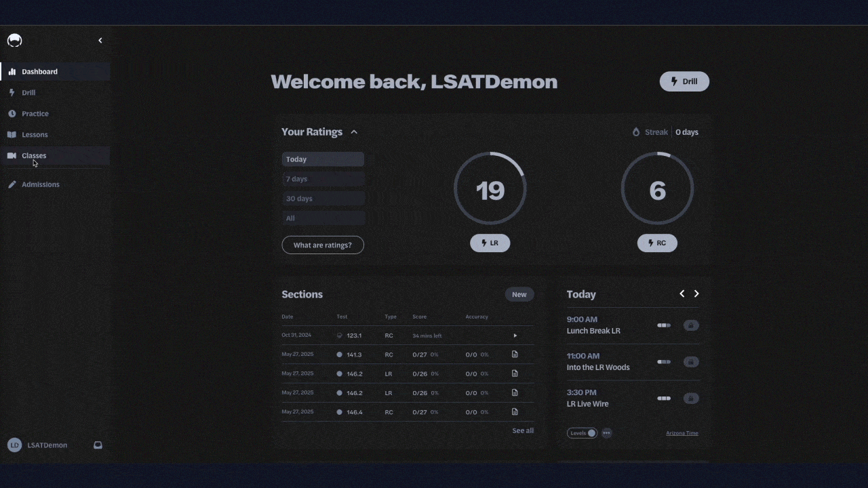Resume section 123.1 with the play icon
868x488 pixels.
click(x=515, y=335)
